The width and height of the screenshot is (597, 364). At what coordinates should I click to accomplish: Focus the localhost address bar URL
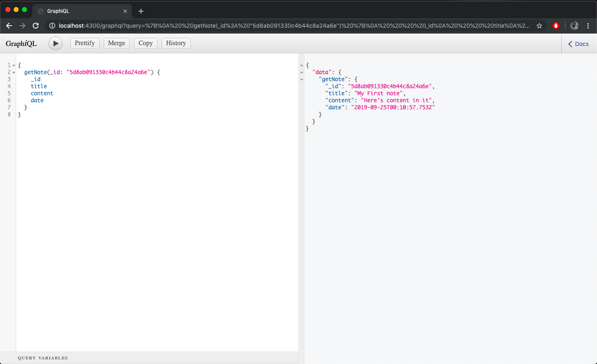coord(294,26)
